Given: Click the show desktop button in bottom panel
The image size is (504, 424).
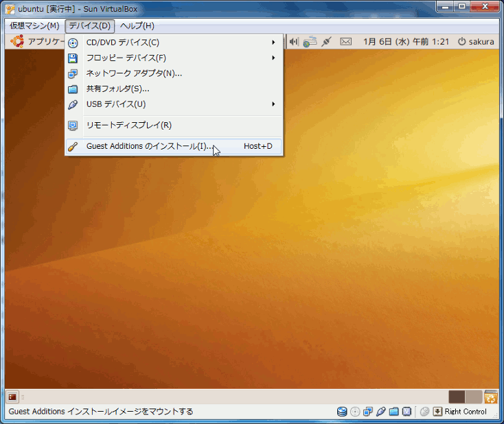Looking at the screenshot, I should (12, 397).
